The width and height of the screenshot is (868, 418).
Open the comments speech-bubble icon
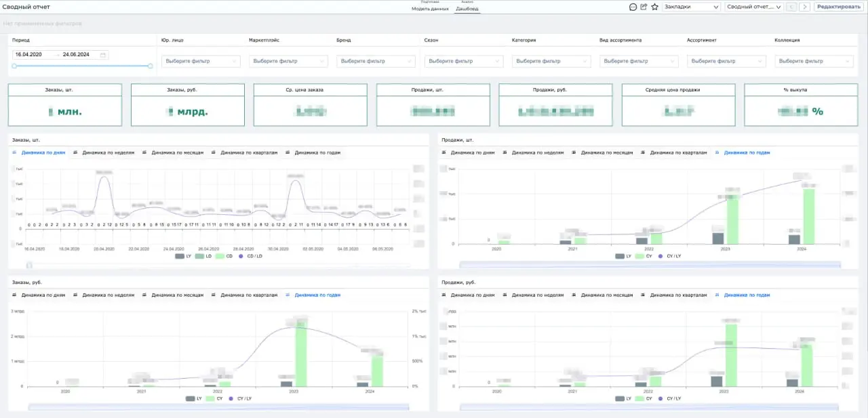point(633,7)
